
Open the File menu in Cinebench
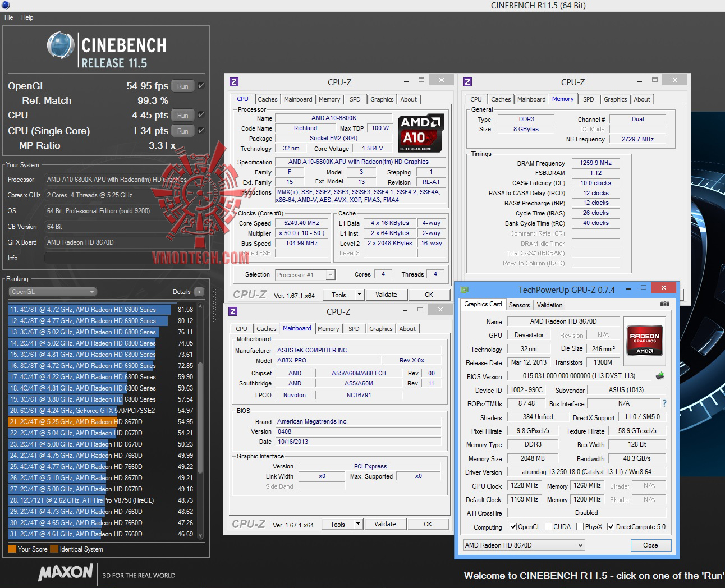[x=9, y=17]
